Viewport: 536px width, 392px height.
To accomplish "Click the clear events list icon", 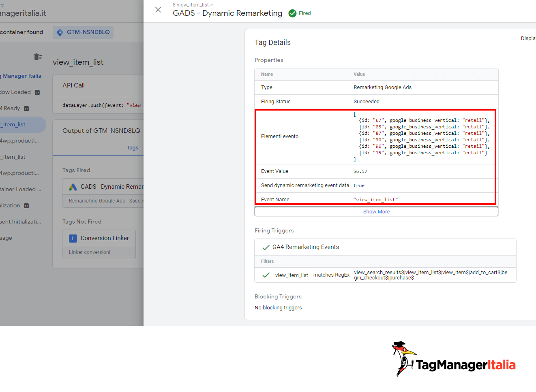I will pyautogui.click(x=38, y=57).
